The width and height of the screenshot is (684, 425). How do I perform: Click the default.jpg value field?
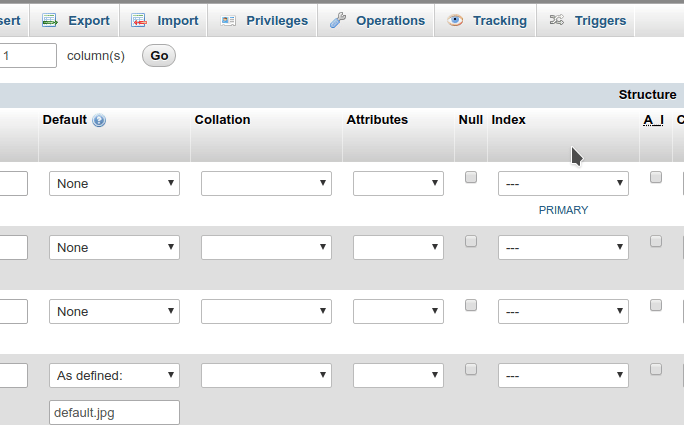coord(114,412)
